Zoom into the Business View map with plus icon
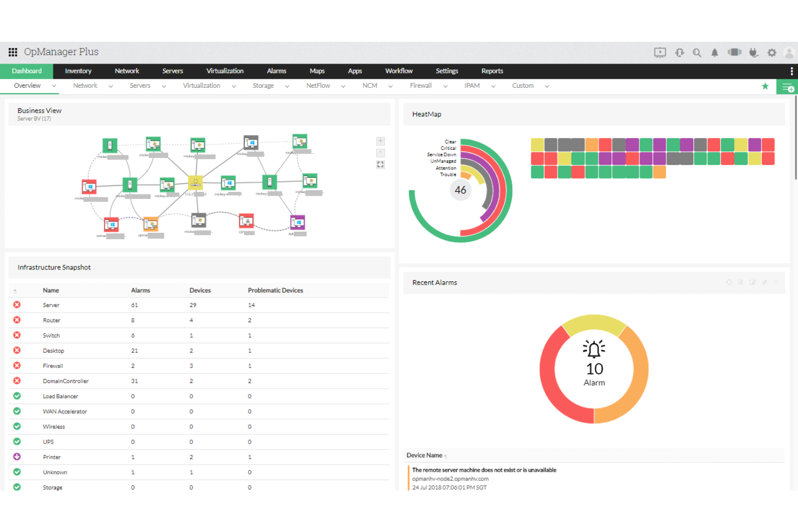Viewport: 798px width, 532px height. pos(380,141)
